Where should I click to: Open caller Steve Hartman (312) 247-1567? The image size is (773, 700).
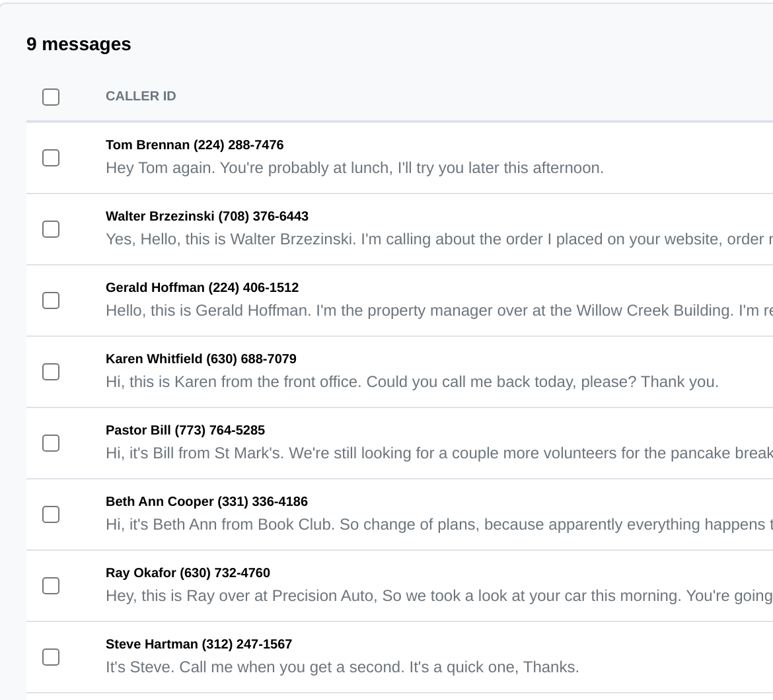[x=199, y=645]
